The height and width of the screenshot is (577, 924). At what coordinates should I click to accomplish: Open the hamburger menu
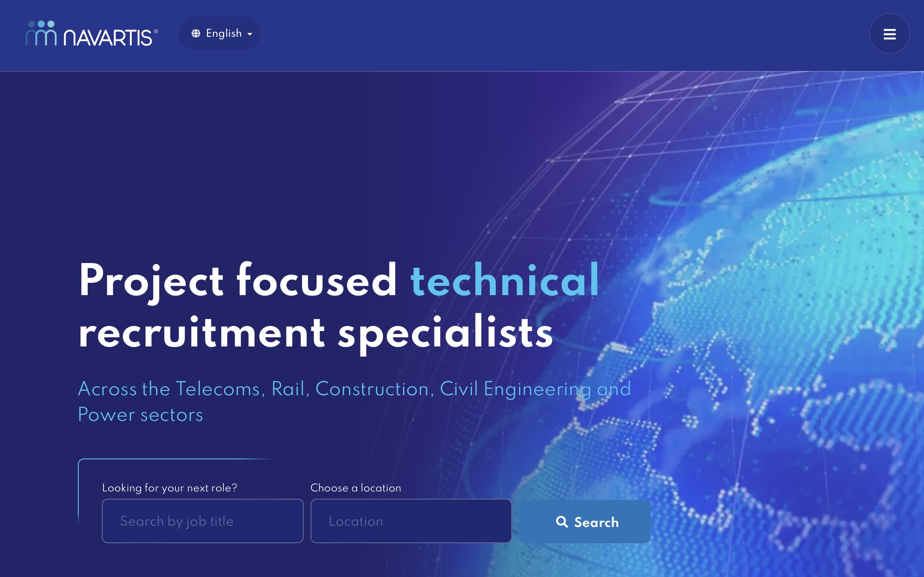tap(889, 34)
